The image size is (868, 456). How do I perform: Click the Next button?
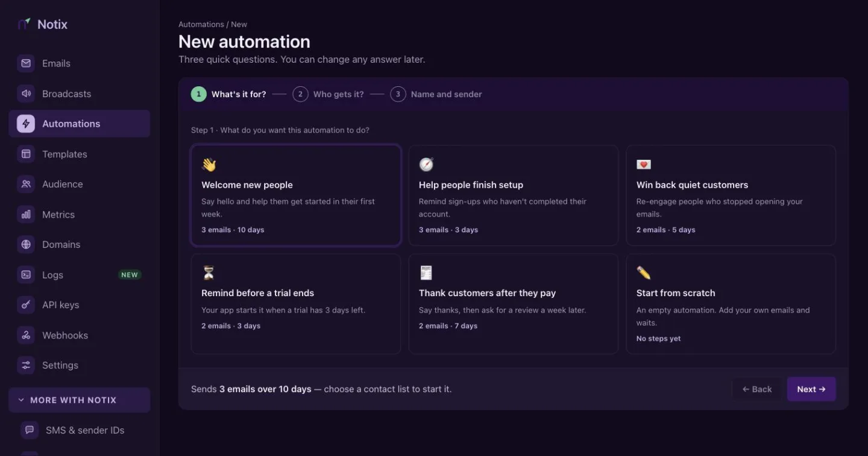[811, 389]
